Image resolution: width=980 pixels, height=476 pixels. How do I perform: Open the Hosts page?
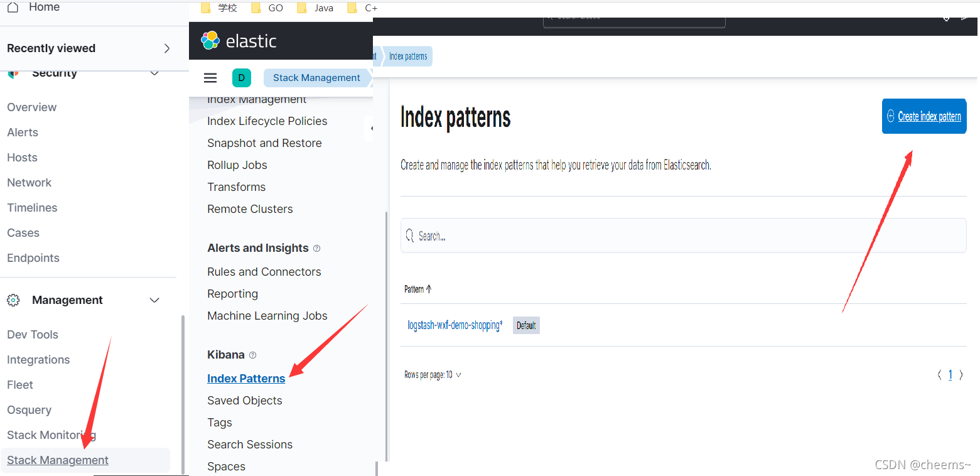click(22, 158)
